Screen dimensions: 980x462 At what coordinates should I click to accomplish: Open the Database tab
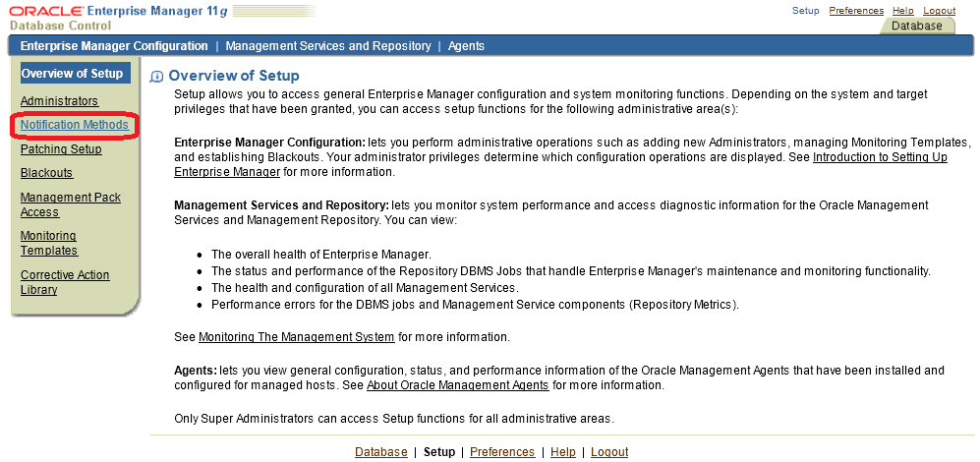[917, 26]
